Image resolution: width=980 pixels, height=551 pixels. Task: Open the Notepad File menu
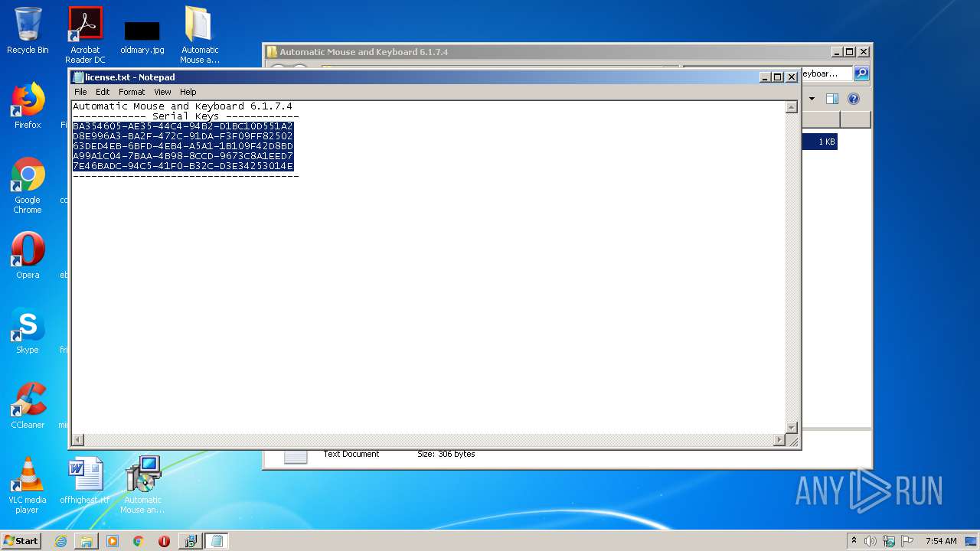tap(80, 92)
